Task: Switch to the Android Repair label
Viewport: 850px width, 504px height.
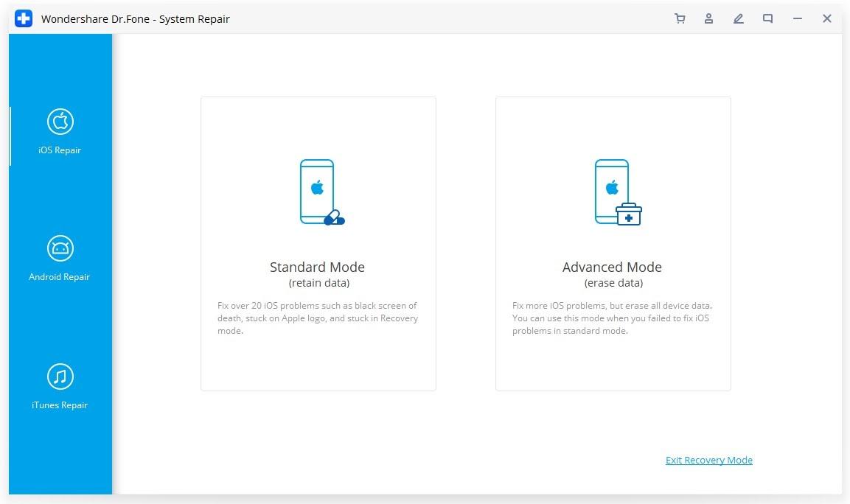Action: [x=60, y=277]
